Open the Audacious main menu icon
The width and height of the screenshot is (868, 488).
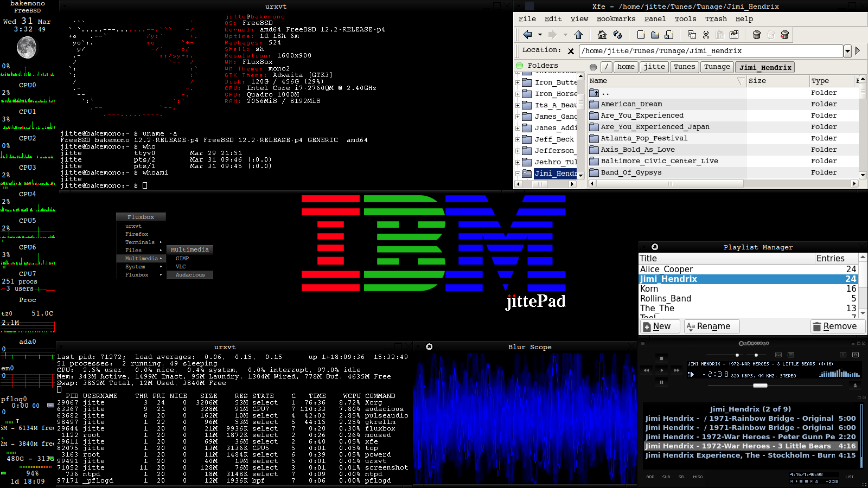click(643, 343)
